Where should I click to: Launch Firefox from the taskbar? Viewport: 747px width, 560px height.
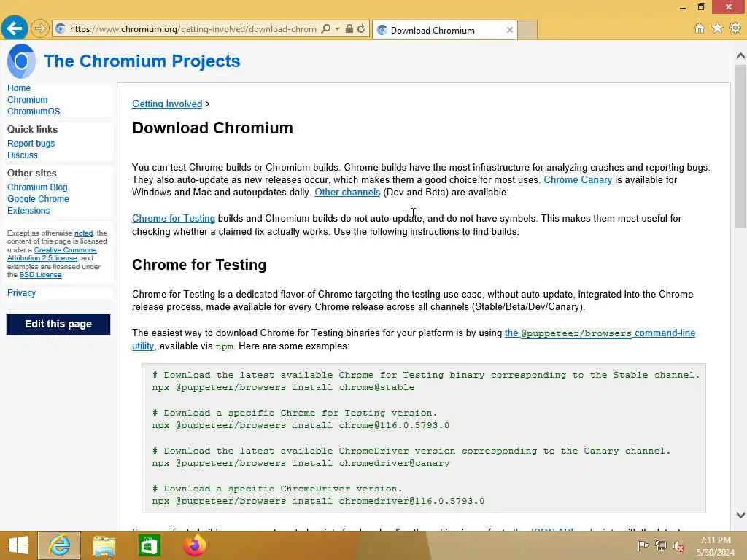[x=194, y=545]
